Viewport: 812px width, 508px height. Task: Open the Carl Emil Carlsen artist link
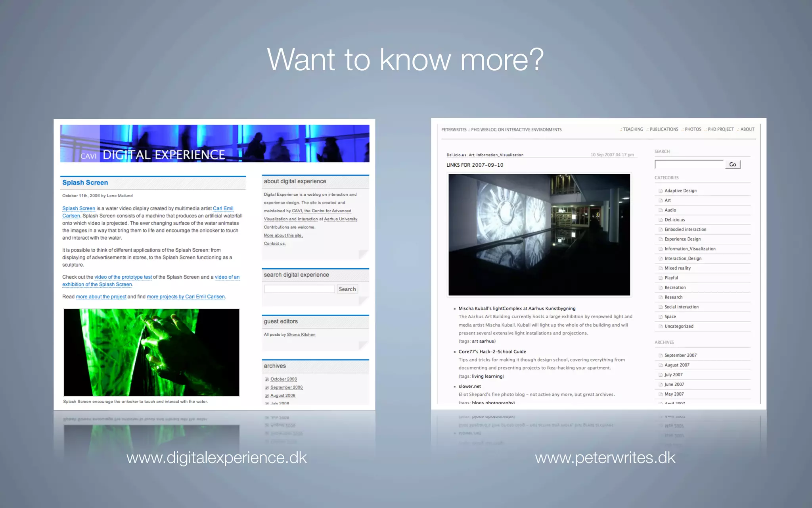(147, 212)
